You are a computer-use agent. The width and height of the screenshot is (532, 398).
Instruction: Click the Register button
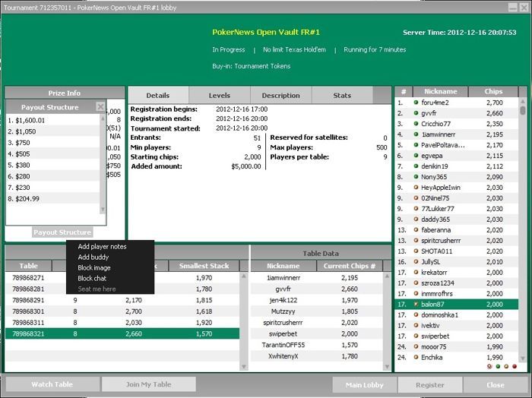[x=430, y=385]
